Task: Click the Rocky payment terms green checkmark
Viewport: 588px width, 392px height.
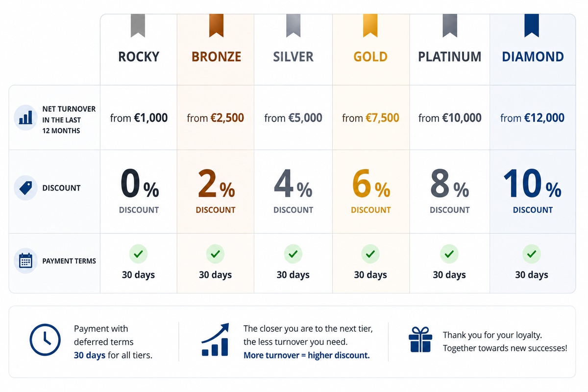Action: click(138, 254)
